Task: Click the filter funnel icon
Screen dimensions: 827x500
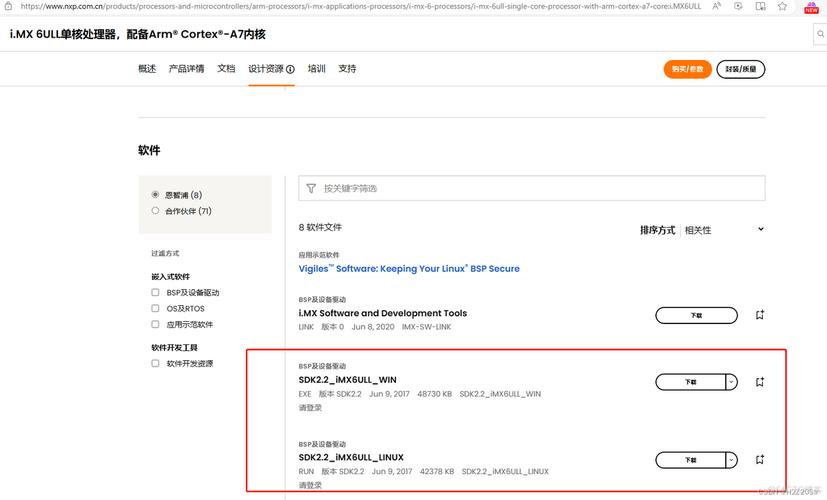Action: tap(311, 188)
